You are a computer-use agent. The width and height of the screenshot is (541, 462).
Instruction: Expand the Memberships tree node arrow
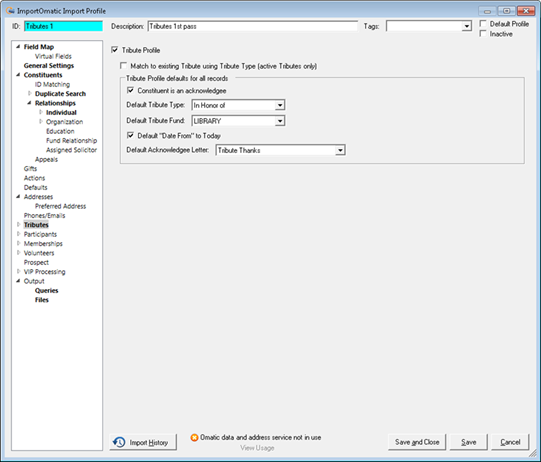[x=18, y=243]
